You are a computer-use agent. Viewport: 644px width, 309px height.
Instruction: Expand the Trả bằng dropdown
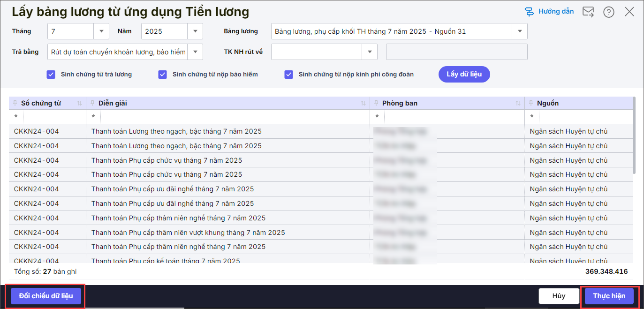(x=195, y=52)
